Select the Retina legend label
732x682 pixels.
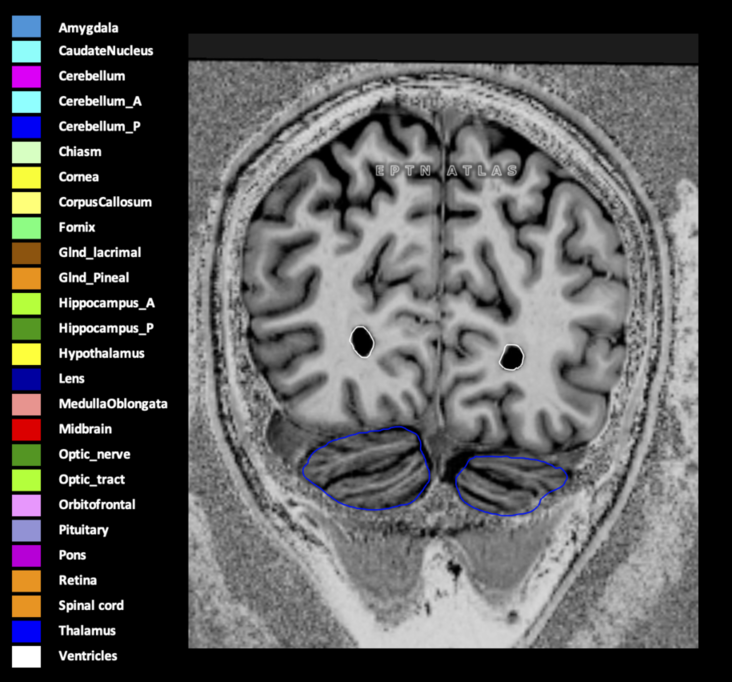tap(78, 580)
